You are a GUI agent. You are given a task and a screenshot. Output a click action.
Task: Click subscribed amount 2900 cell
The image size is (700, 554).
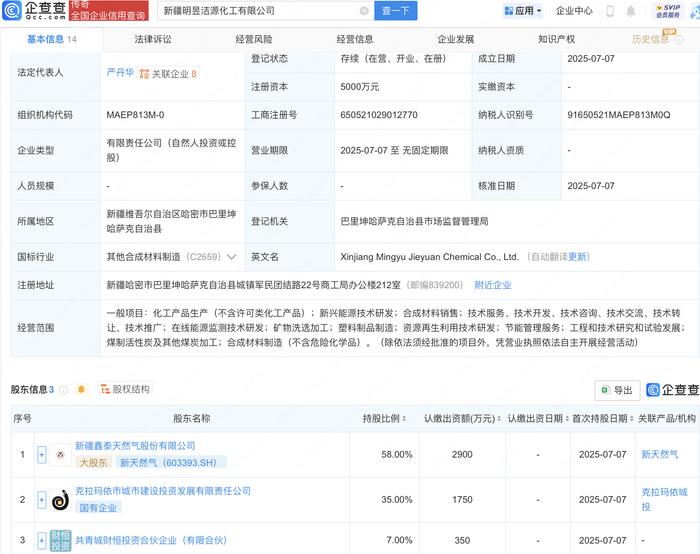pyautogui.click(x=462, y=454)
